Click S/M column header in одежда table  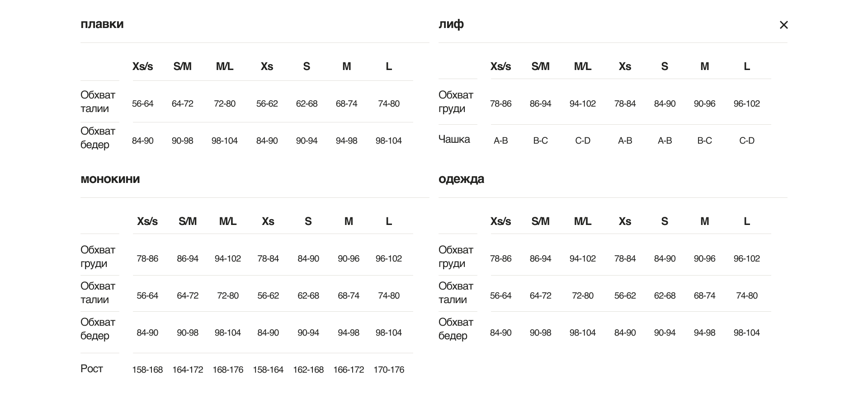(540, 221)
